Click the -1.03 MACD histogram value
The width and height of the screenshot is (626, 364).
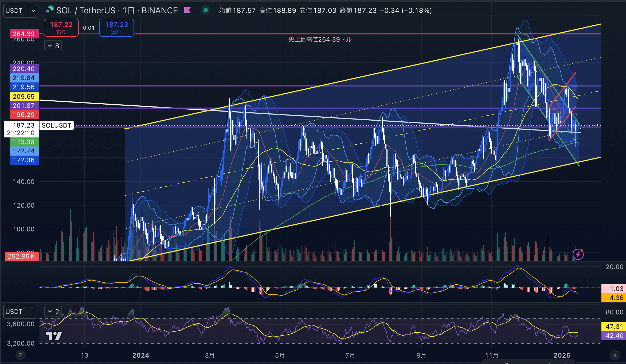point(613,289)
